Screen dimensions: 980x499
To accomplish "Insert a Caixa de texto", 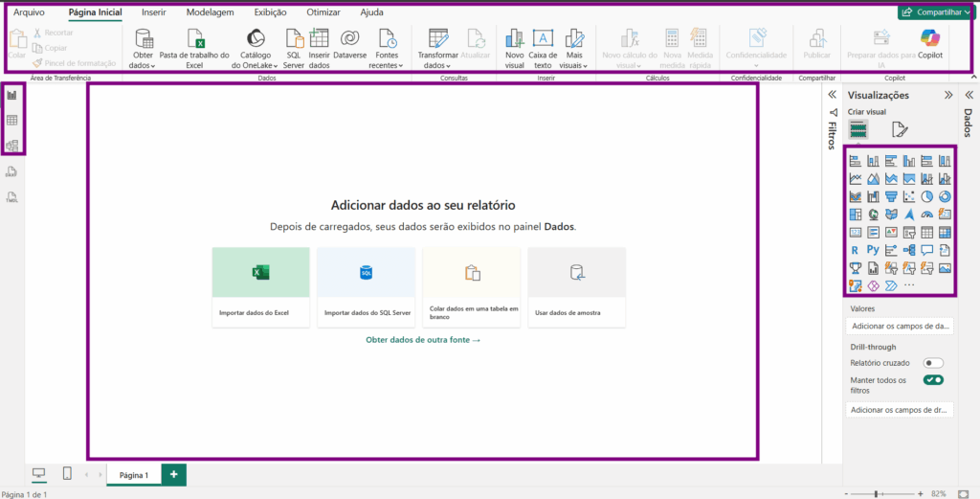I will pyautogui.click(x=543, y=49).
